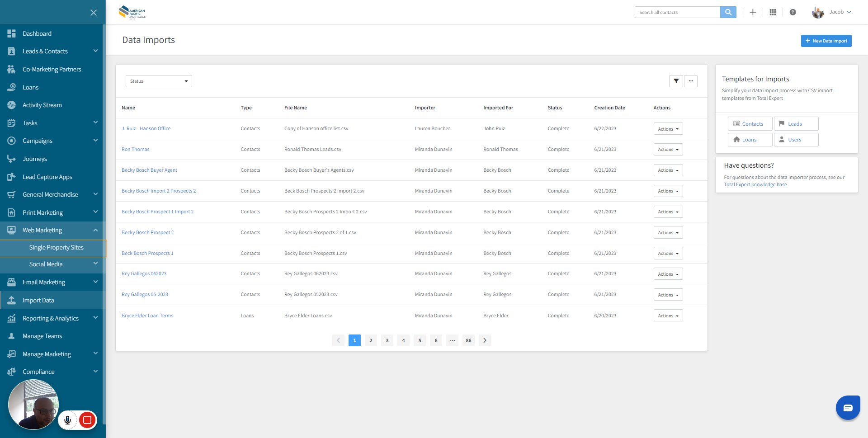Open Rey Gallegos 062023 import link
The width and height of the screenshot is (868, 438).
point(144,273)
